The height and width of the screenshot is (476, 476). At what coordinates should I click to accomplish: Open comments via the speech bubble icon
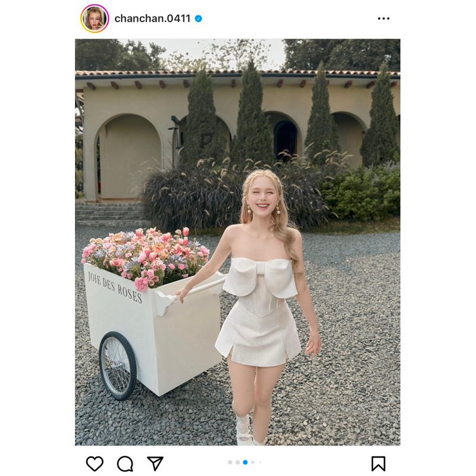(x=125, y=464)
